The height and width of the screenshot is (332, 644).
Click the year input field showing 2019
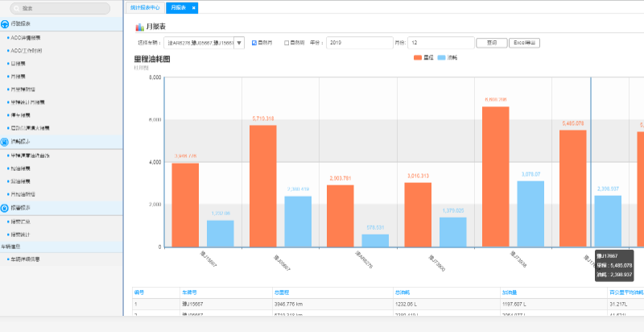[358, 43]
